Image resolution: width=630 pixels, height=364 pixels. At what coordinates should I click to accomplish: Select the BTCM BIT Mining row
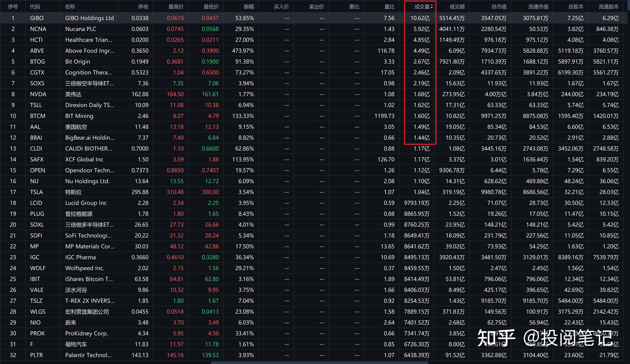tap(79, 116)
